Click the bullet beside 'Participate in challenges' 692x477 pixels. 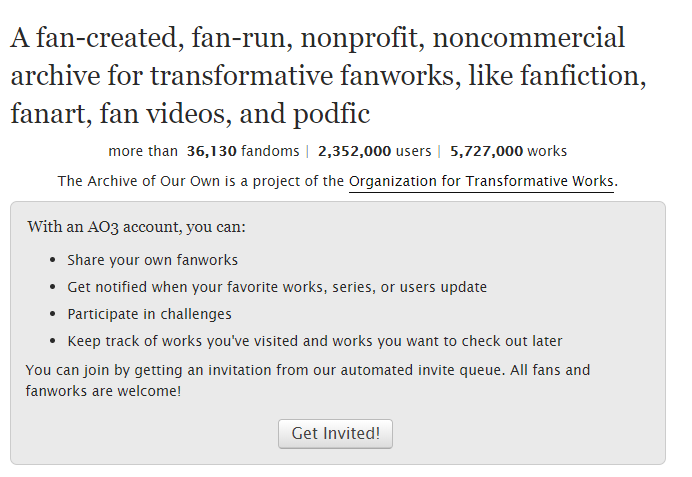(x=53, y=314)
